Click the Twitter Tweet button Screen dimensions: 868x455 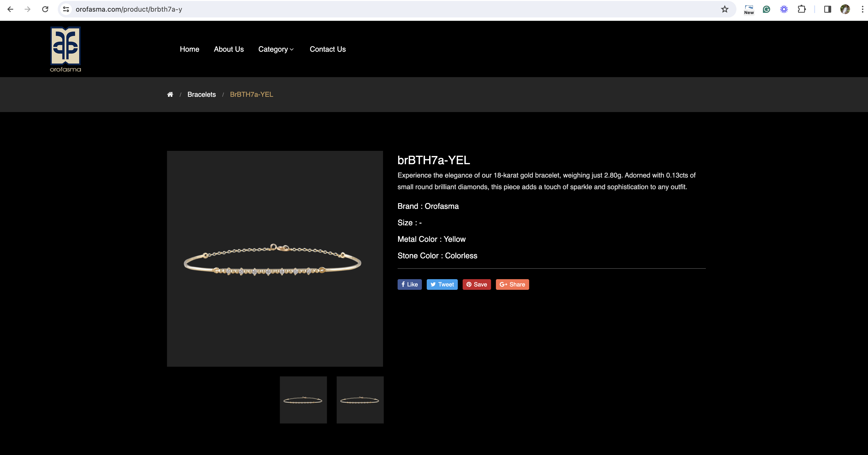(442, 284)
